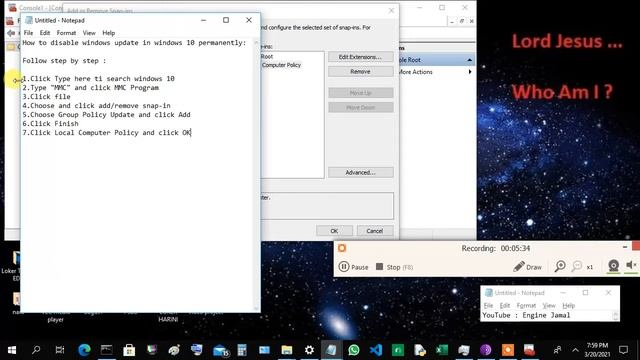
Task: Open taskbar Search
Action: 36,350
